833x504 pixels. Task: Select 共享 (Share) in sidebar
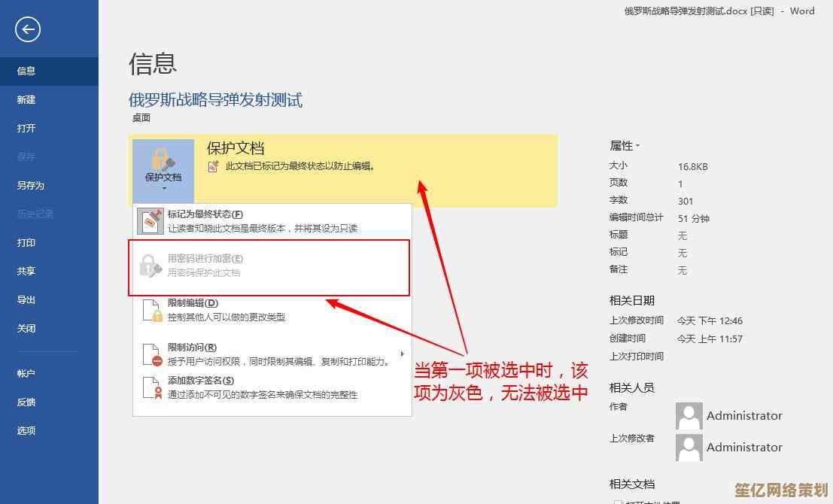(26, 272)
